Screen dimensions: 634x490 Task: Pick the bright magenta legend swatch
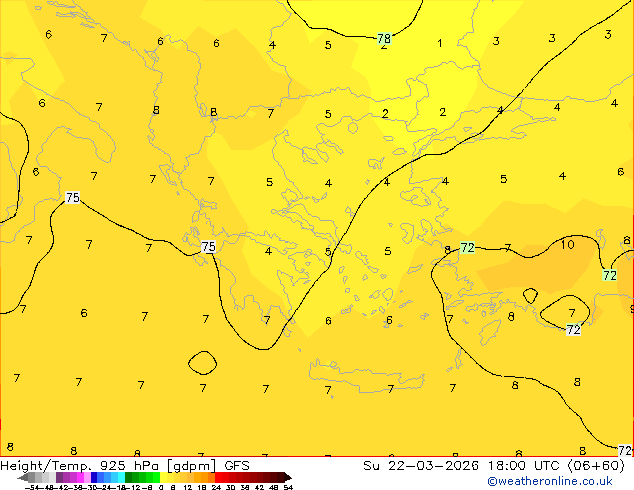click(x=80, y=477)
